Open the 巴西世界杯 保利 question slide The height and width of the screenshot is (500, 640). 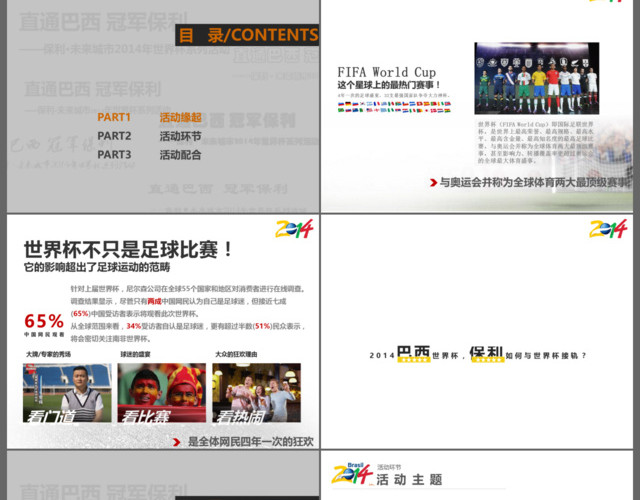(477, 331)
